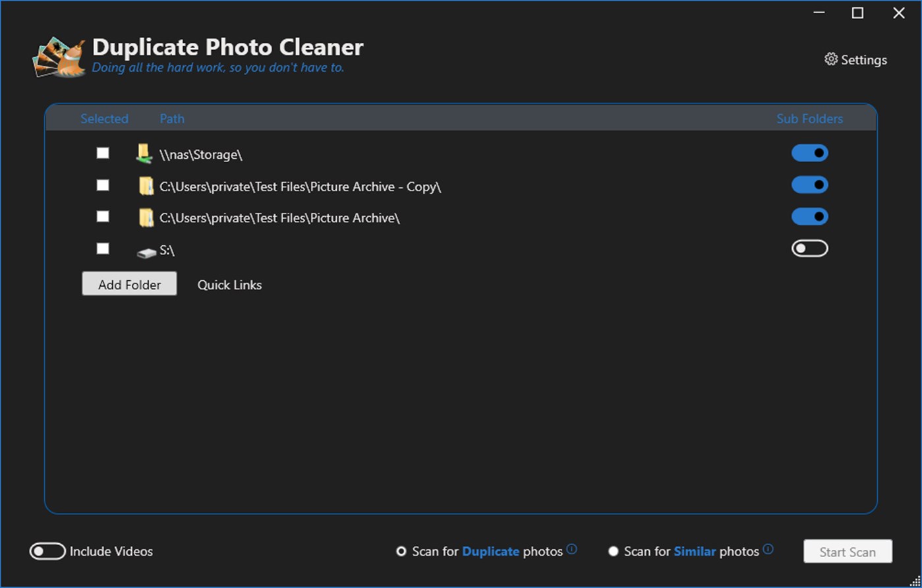922x588 pixels.
Task: Click the folder icon beside Picture Archive path
Action: click(x=146, y=218)
